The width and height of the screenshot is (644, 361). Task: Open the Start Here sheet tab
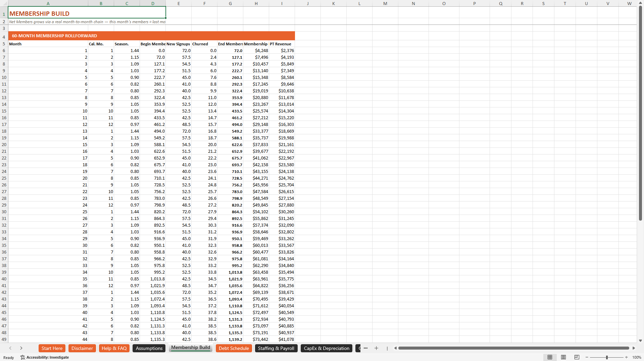pyautogui.click(x=52, y=348)
